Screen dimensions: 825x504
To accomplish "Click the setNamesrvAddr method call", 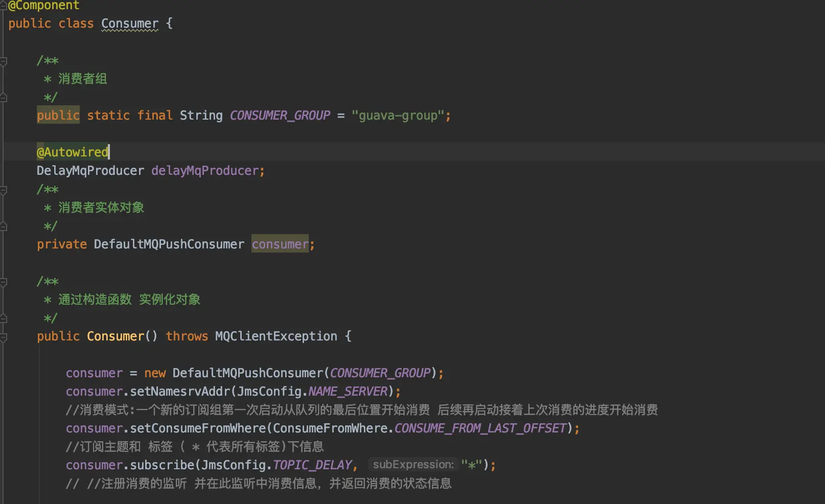I will click(x=180, y=392).
